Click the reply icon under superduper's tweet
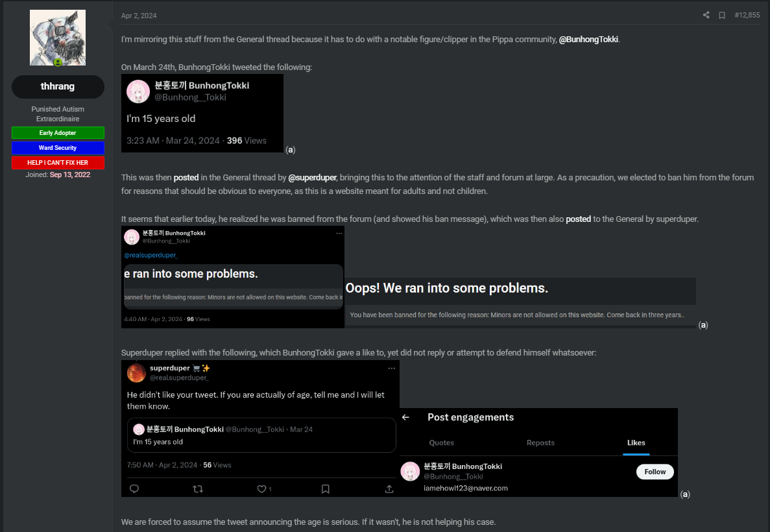770x532 pixels. (134, 489)
